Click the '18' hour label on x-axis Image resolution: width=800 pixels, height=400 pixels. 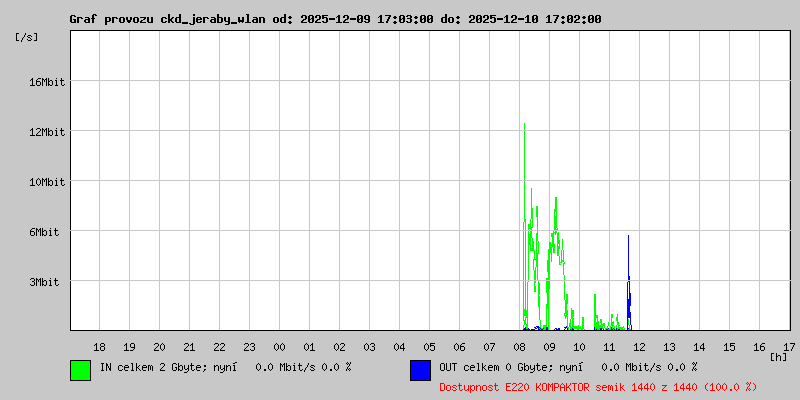point(99,347)
